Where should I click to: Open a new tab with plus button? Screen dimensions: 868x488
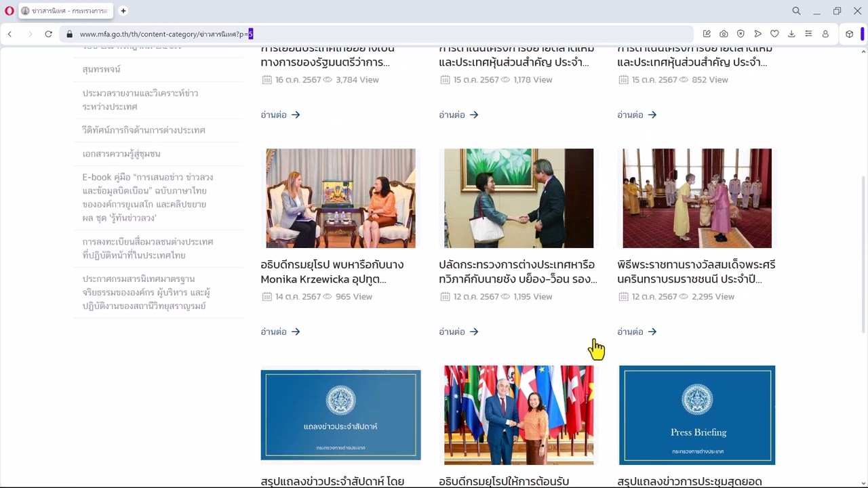coord(123,11)
